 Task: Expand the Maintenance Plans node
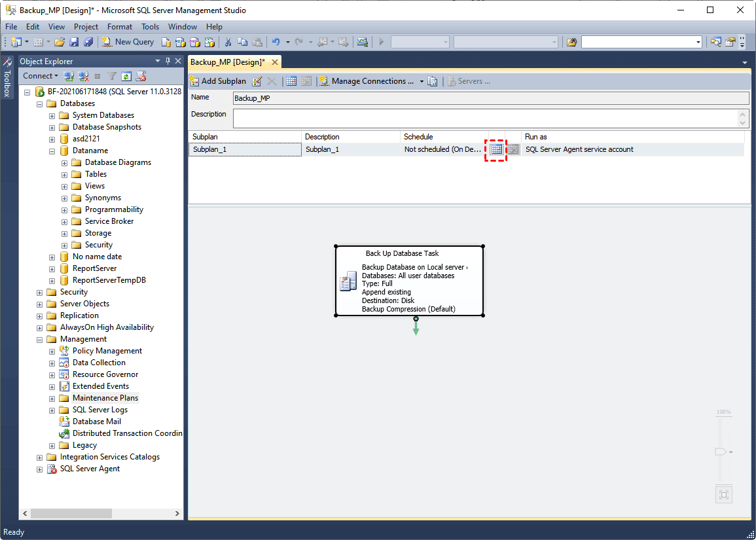point(52,398)
